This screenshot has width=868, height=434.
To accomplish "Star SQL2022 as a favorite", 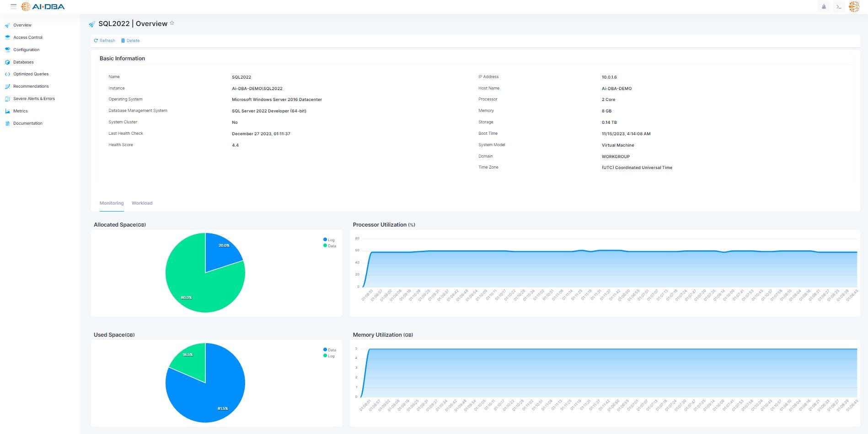I will [172, 22].
